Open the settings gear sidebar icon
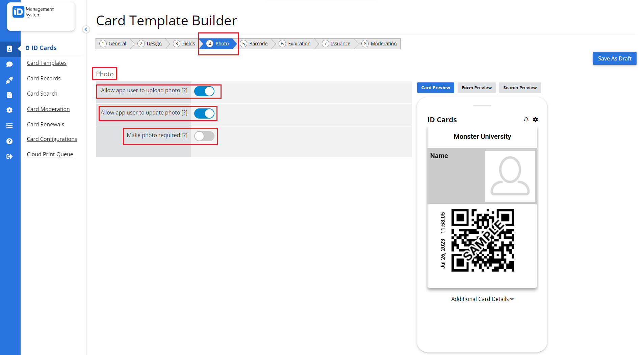The image size is (644, 355). point(9,110)
